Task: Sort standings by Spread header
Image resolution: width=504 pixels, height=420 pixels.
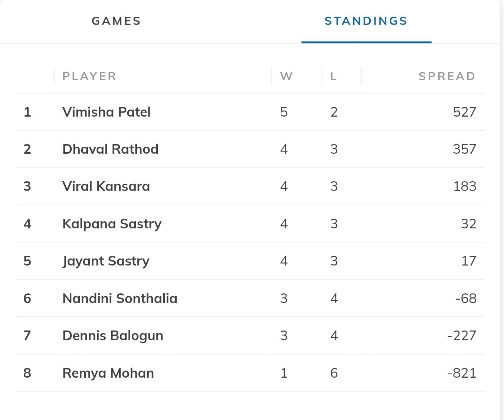Action: [x=446, y=76]
